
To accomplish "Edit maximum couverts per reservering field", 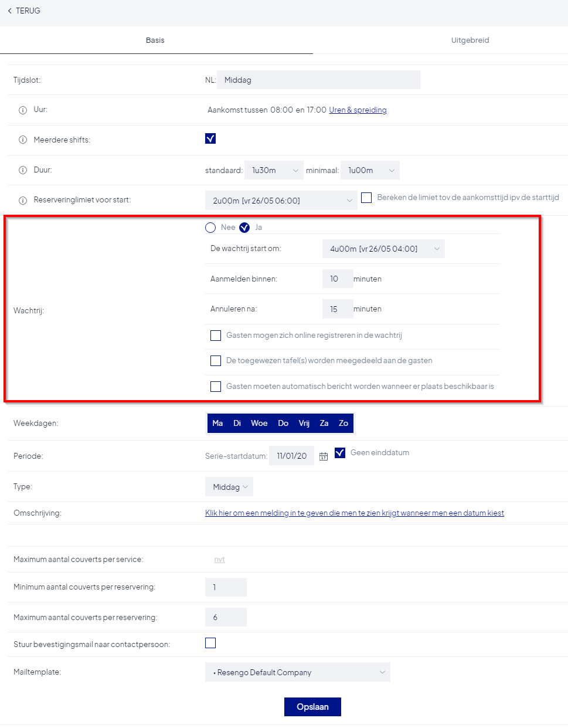I will point(226,617).
